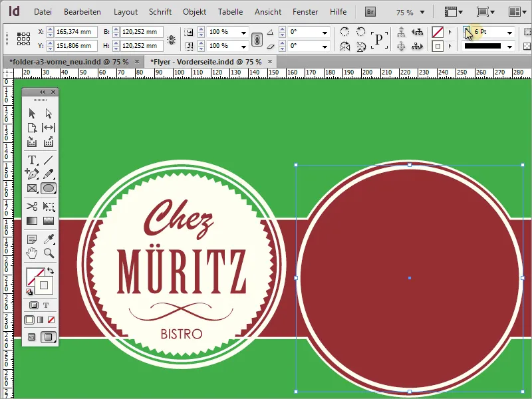Open the Datei menu
Screen dimensions: 532x399
click(43, 12)
